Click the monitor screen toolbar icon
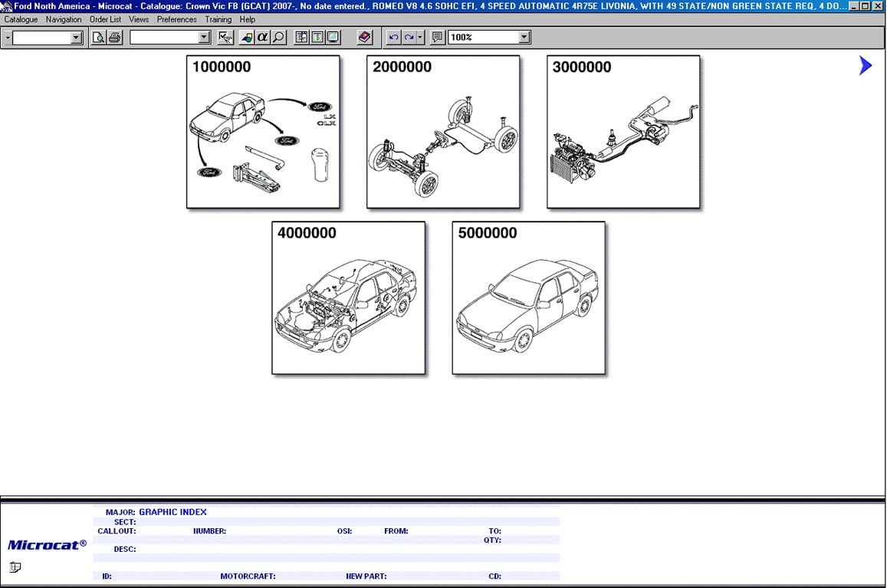This screenshot has width=887, height=588. point(333,38)
